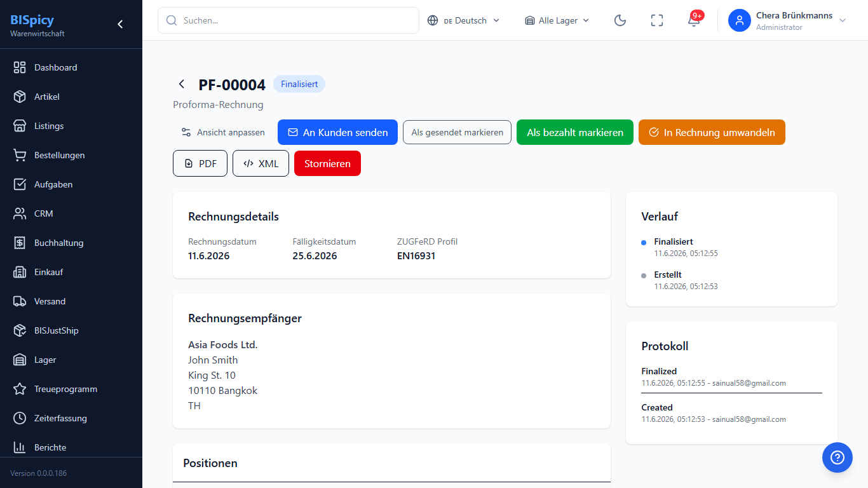The height and width of the screenshot is (488, 868).
Task: Focus the Suchen search field
Action: point(288,20)
